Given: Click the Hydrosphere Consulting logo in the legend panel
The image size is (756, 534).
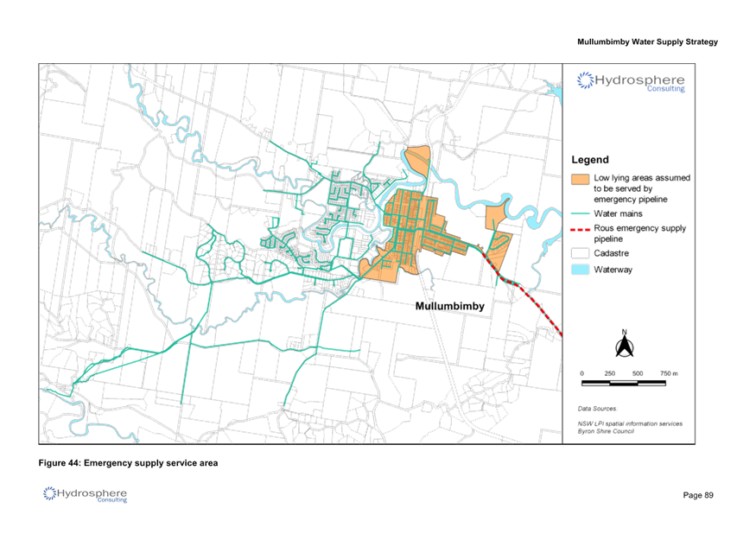Looking at the screenshot, I should click(631, 81).
